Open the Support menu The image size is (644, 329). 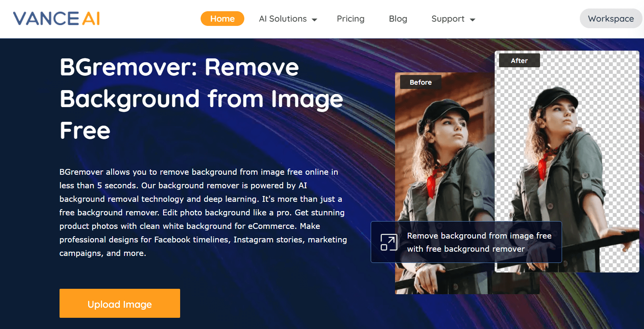[x=453, y=19]
